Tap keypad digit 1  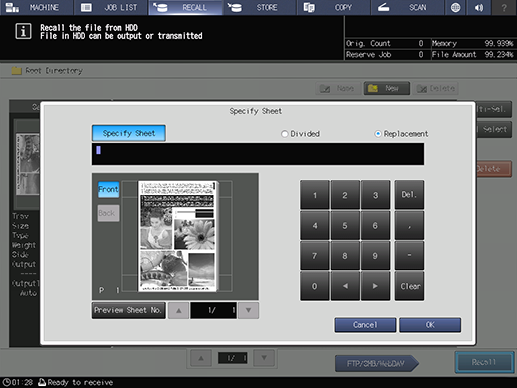[x=315, y=195]
